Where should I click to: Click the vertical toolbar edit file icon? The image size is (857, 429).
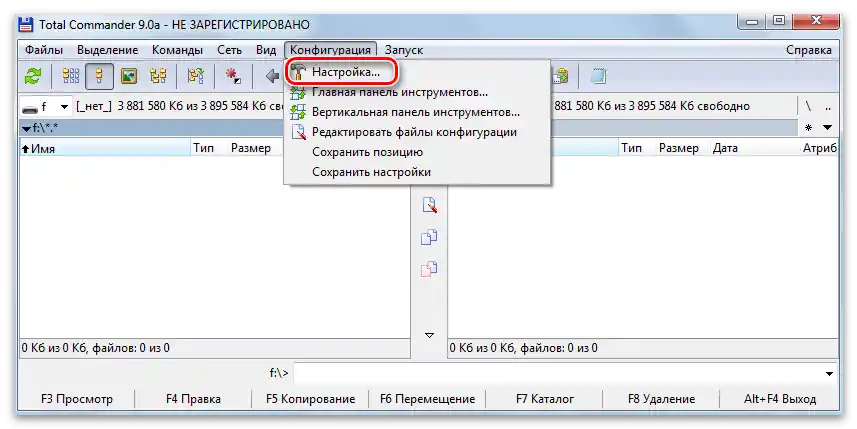(x=430, y=205)
